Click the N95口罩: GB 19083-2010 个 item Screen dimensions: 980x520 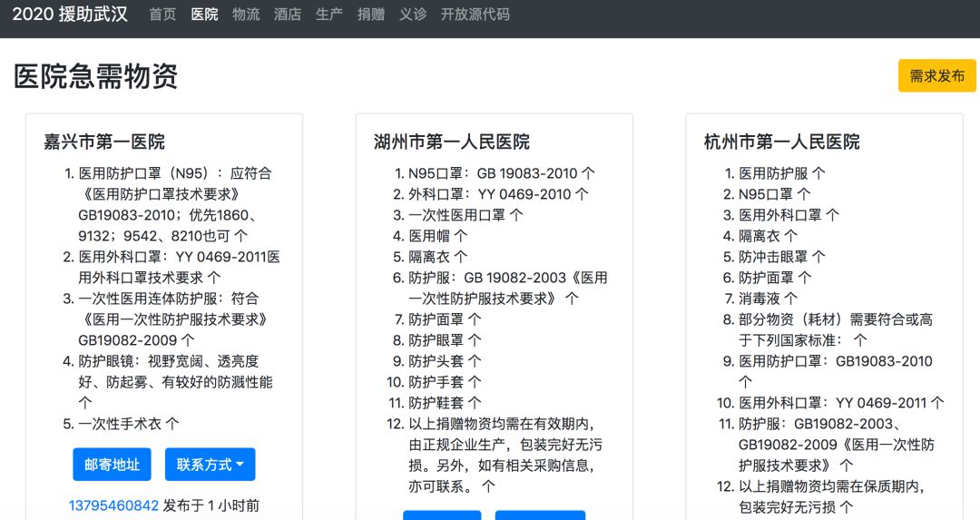pos(502,173)
